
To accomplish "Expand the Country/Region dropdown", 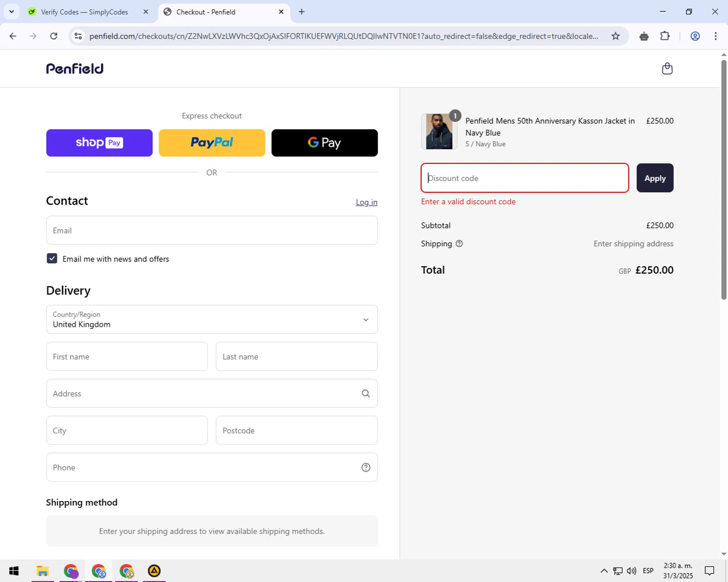I will (212, 320).
